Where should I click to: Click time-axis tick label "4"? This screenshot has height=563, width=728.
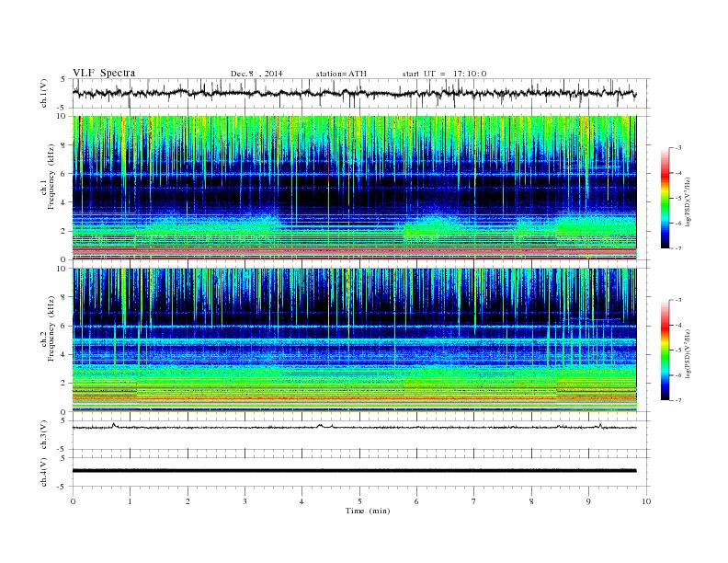(301, 501)
